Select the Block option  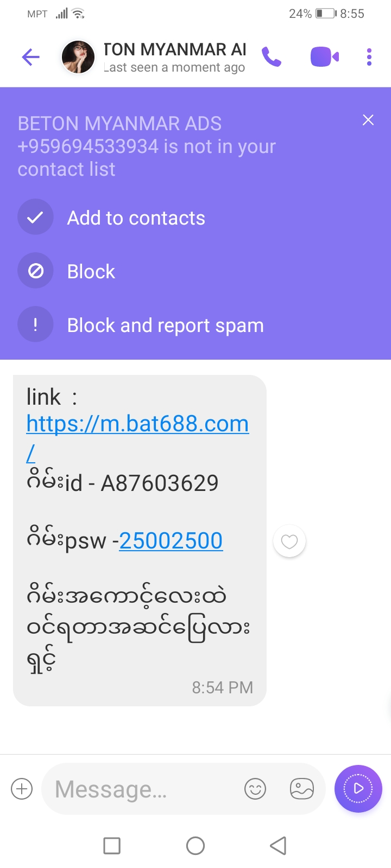[91, 271]
